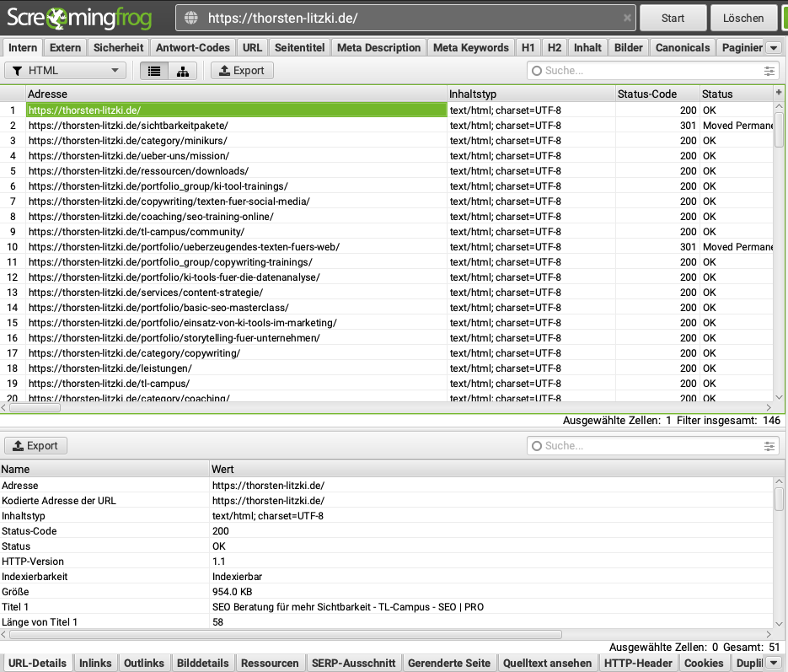Start the crawl
Screen dimensions: 788x672
[673, 18]
